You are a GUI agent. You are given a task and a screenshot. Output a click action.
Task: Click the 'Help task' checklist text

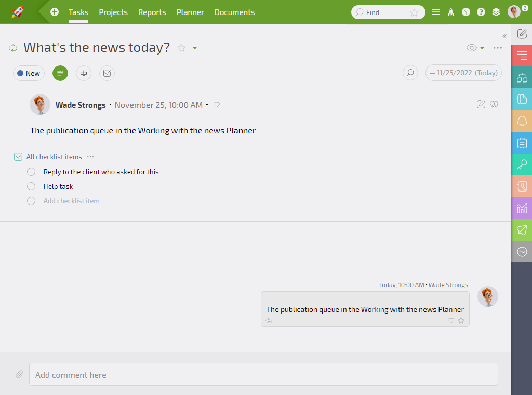point(58,186)
